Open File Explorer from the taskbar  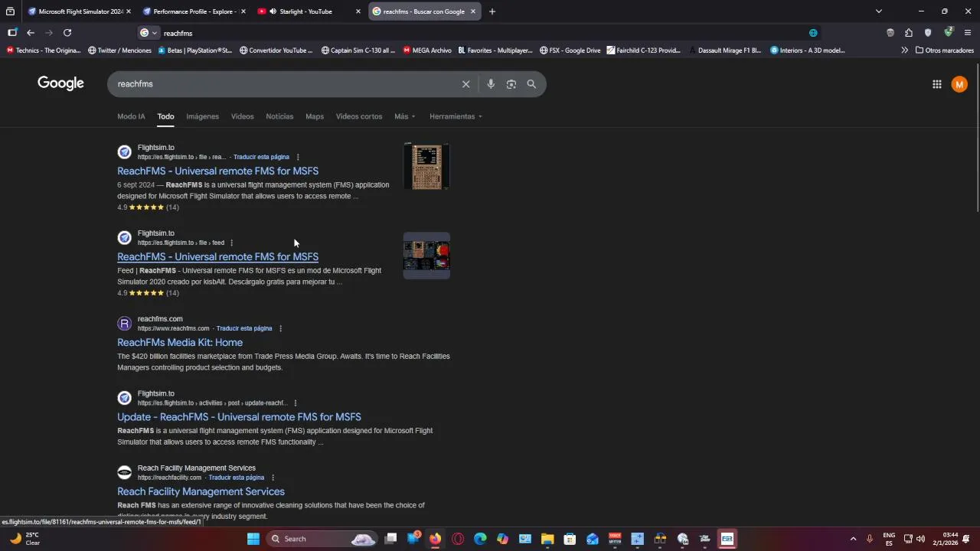(x=547, y=539)
